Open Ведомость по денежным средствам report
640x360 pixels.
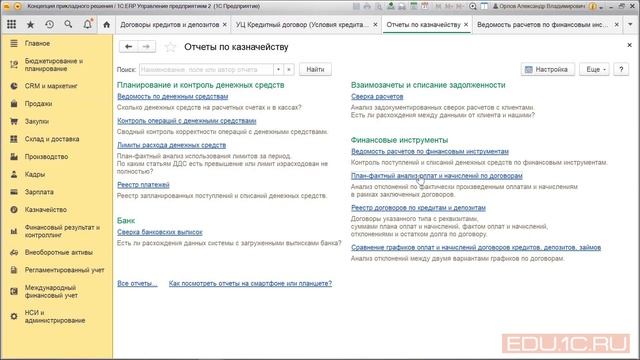(x=172, y=97)
